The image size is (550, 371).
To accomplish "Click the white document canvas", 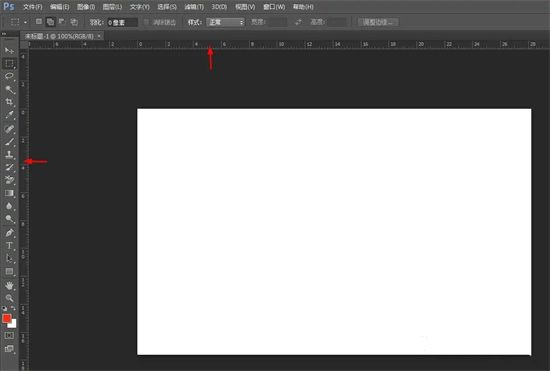I will 334,232.
